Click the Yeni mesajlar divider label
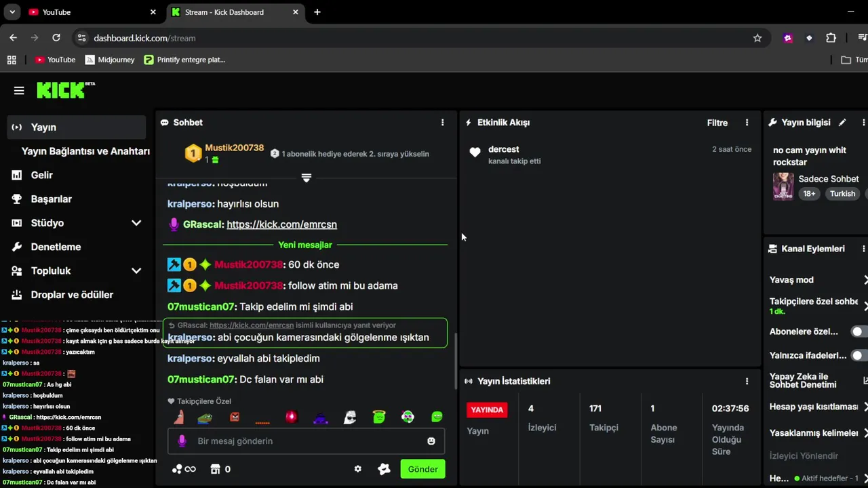Screen dimensions: 868x488 (x=305, y=245)
